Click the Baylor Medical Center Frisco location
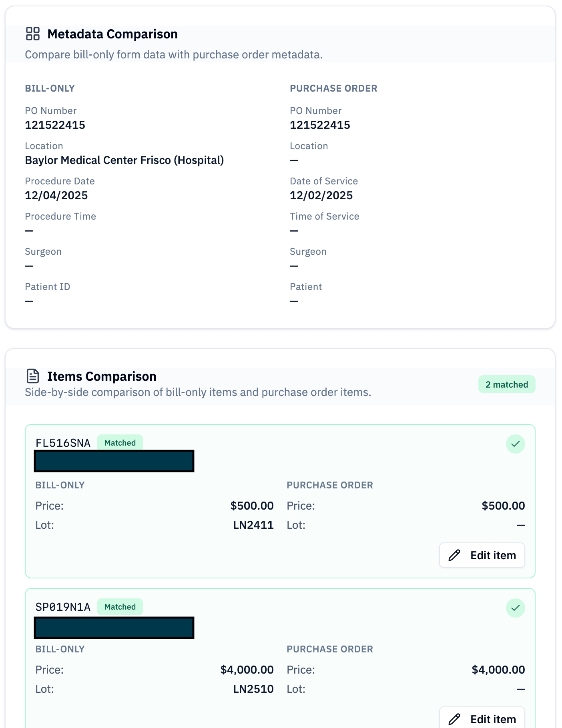 coord(124,160)
